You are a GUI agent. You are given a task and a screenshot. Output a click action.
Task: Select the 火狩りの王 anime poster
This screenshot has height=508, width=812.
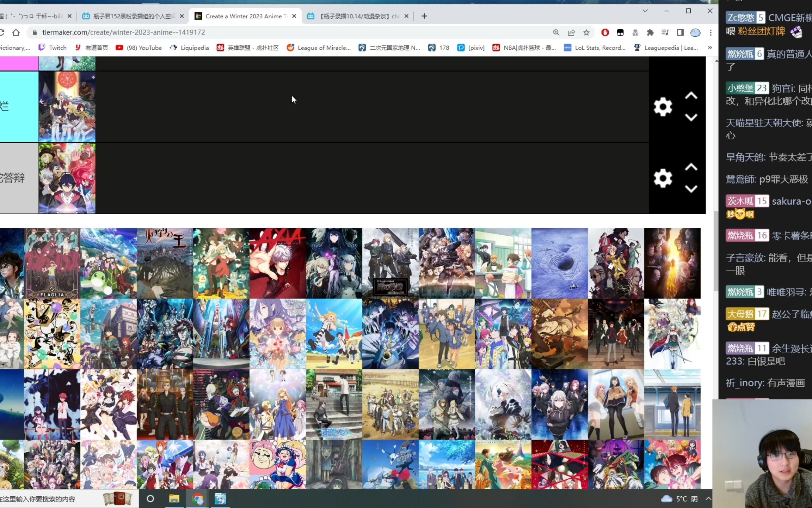pyautogui.click(x=165, y=263)
